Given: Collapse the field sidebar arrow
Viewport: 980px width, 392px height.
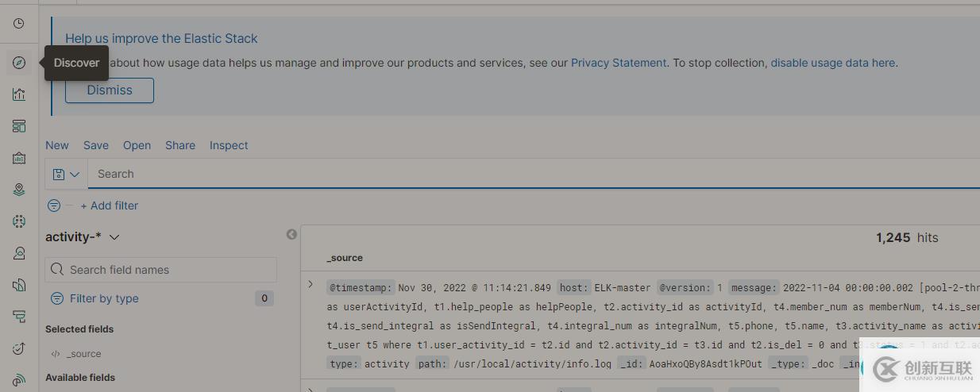Looking at the screenshot, I should point(291,234).
